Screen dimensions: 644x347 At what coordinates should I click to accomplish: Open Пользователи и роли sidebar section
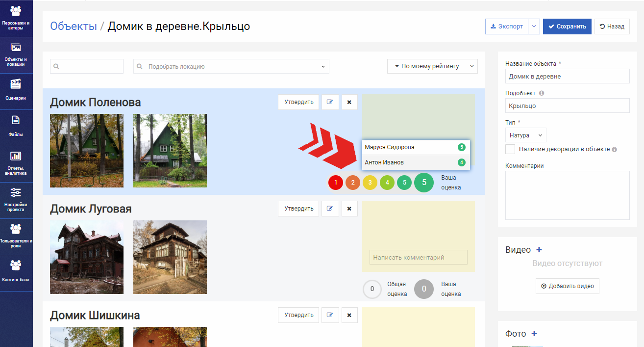coord(16,237)
